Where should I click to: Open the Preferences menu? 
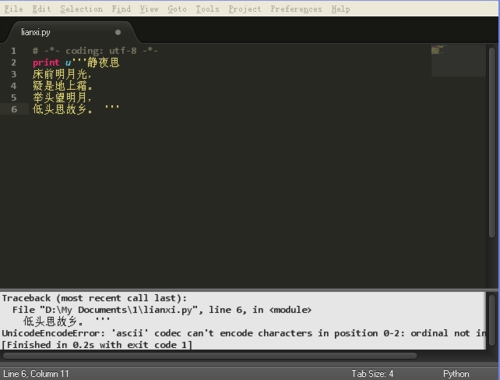pyautogui.click(x=296, y=9)
